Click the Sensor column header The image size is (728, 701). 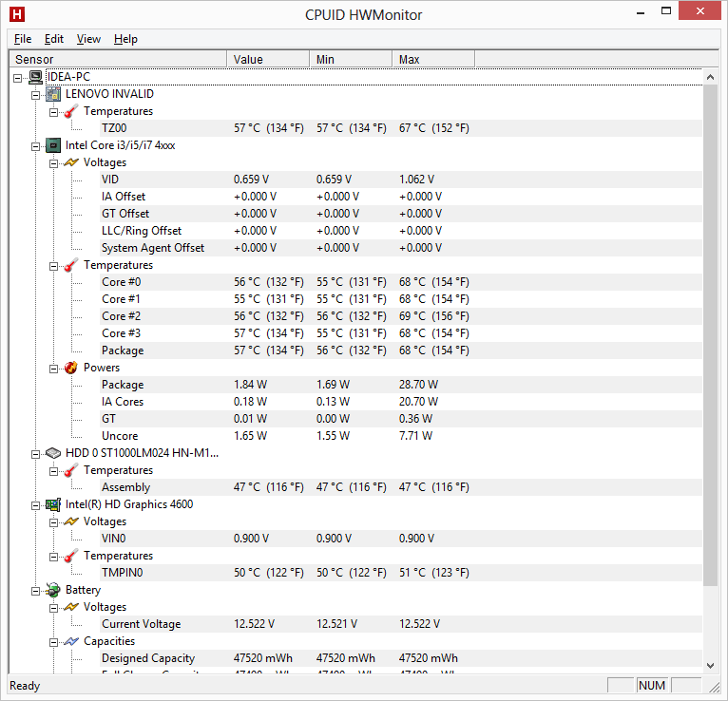(114, 59)
